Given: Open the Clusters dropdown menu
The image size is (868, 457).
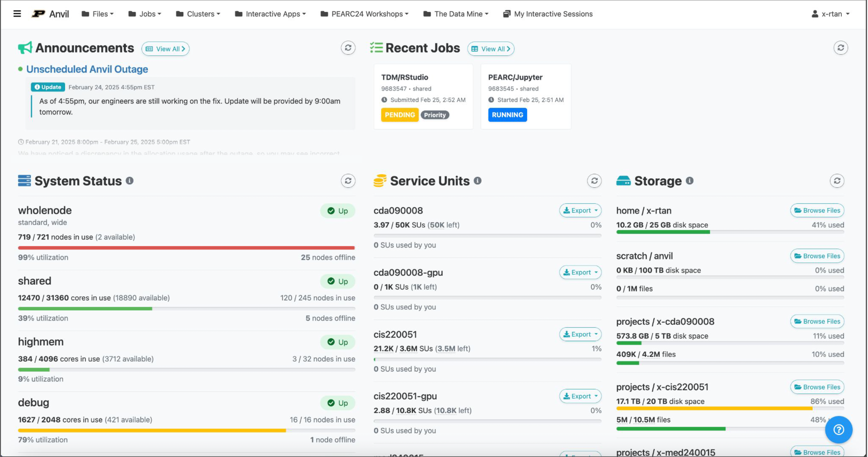Looking at the screenshot, I should (x=198, y=14).
